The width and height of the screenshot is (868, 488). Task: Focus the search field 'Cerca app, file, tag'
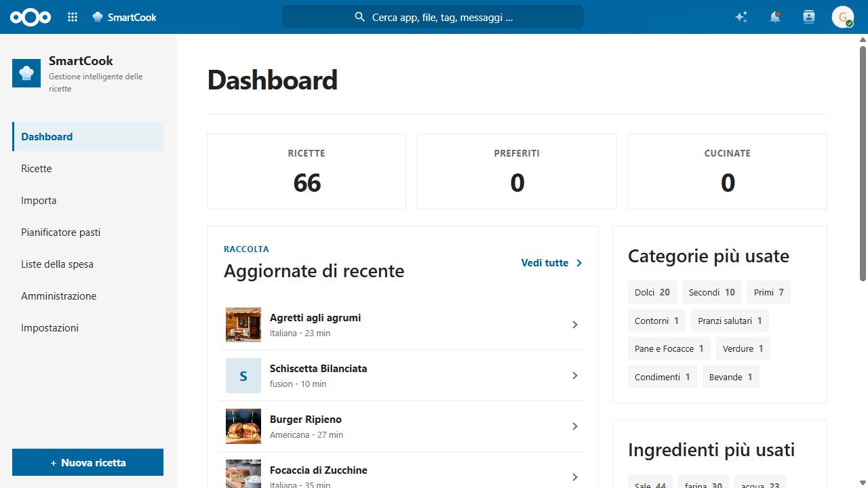click(433, 17)
